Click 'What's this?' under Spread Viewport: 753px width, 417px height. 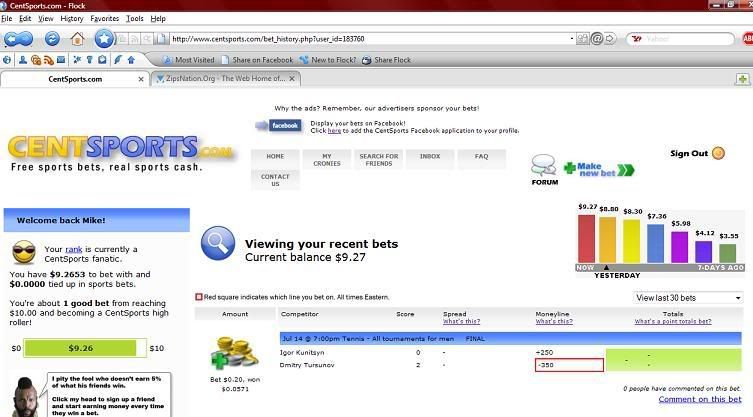coord(462,321)
